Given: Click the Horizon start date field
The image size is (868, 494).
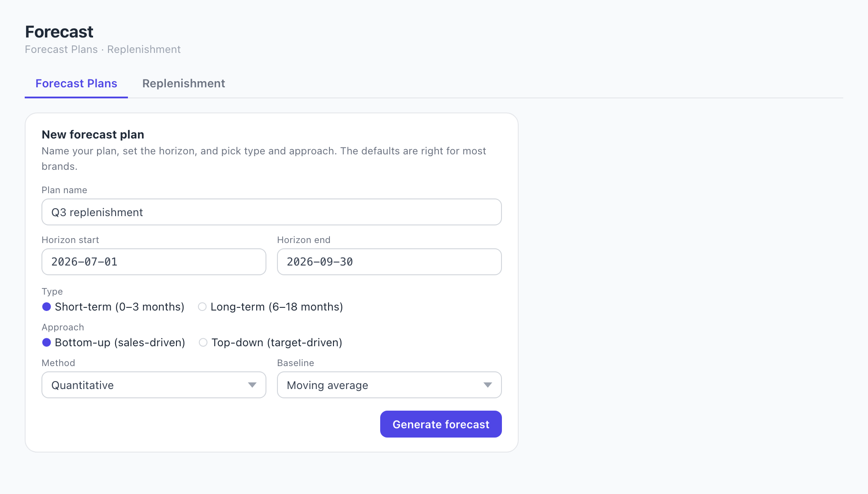Looking at the screenshot, I should [154, 262].
